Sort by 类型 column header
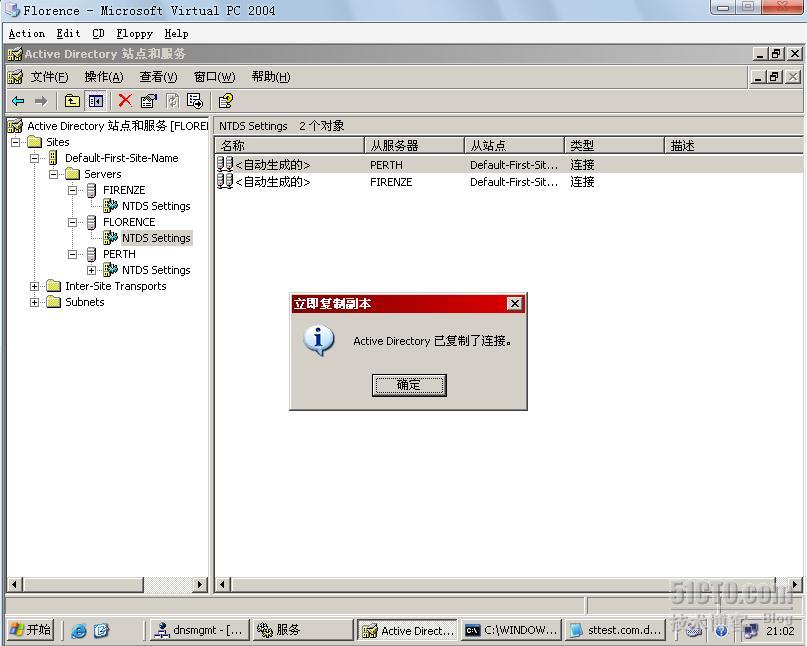 [614, 146]
